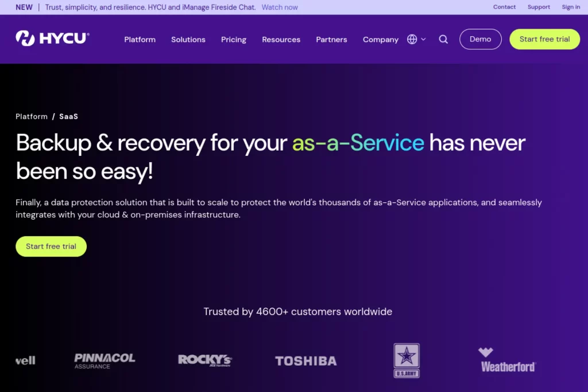Open the Solutions navigation menu
Screen dimensions: 588x392
click(x=188, y=40)
